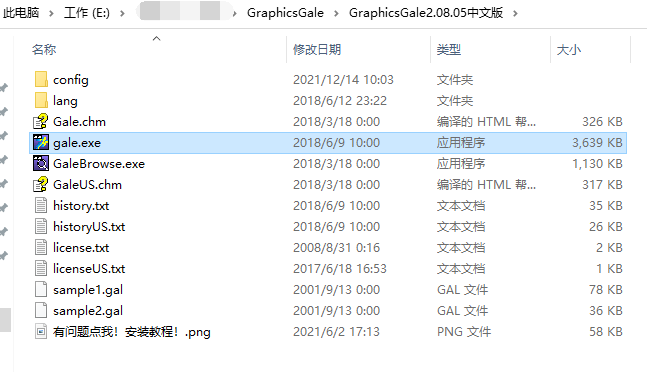
Task: Go to GraphicsGale folder in breadcrumb
Action: [285, 13]
